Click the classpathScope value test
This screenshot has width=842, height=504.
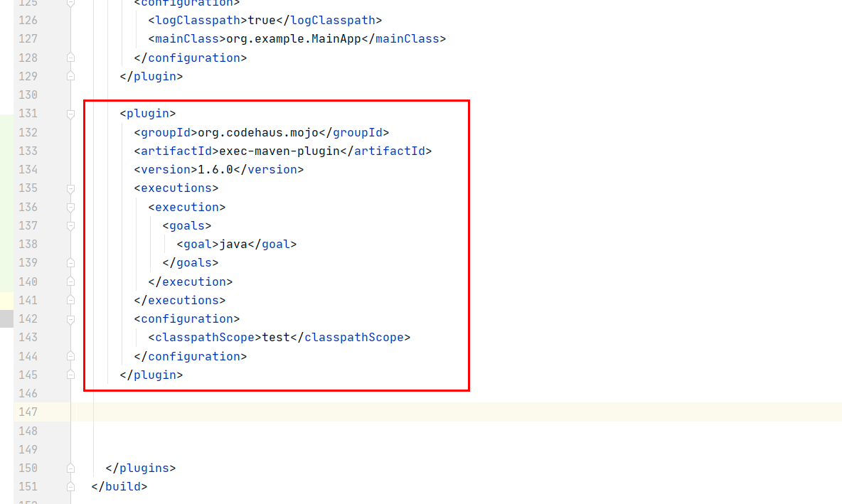277,337
